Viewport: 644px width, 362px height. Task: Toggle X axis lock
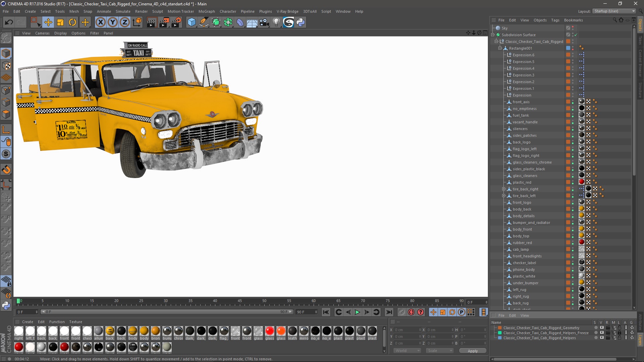click(x=100, y=22)
